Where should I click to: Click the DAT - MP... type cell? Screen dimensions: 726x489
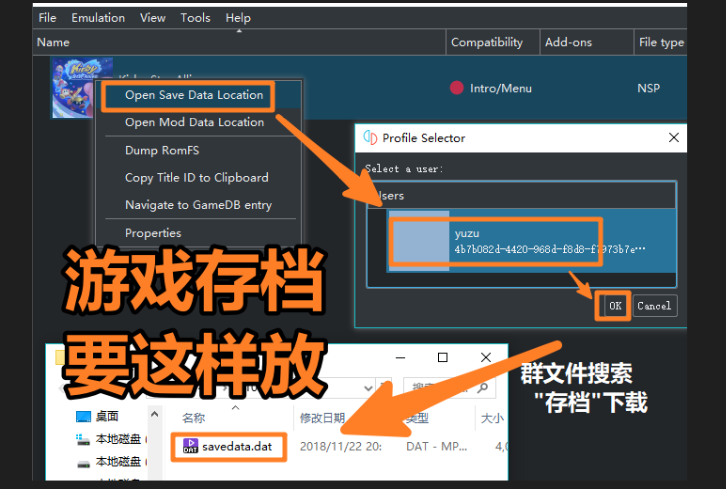(x=436, y=446)
